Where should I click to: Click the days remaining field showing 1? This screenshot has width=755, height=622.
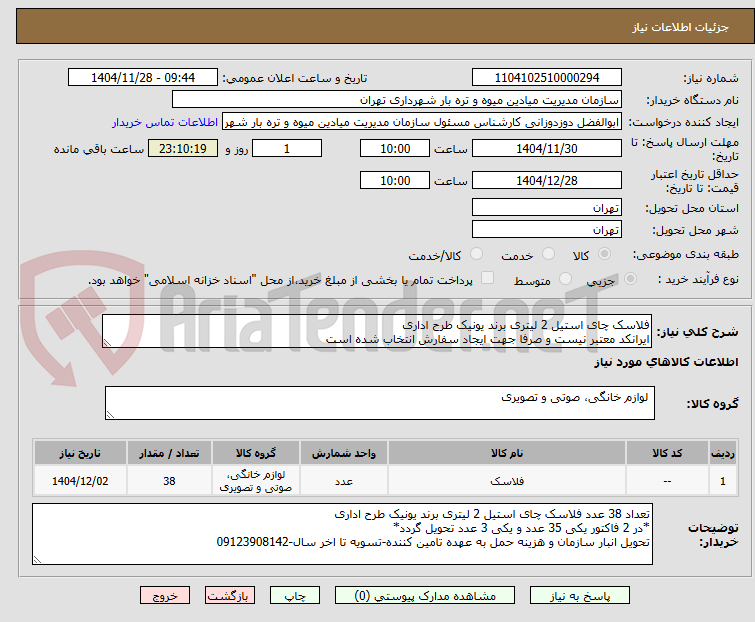coord(287,149)
